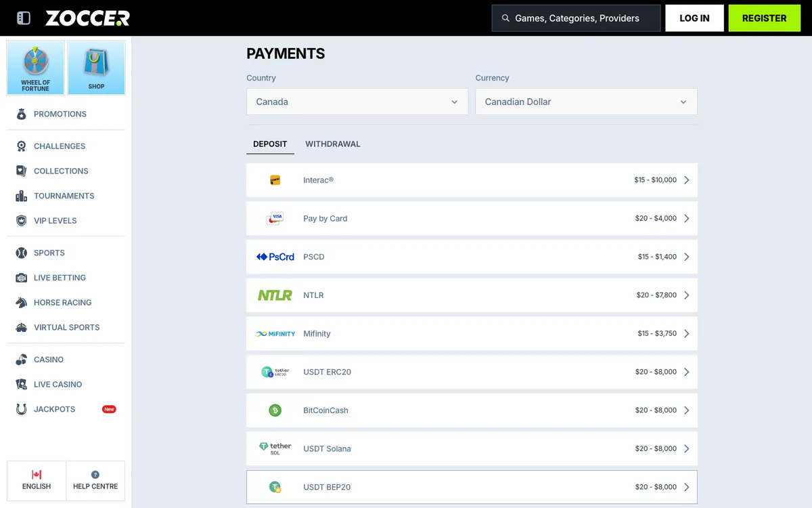The image size is (812, 508).
Task: Click the Horse Racing icon
Action: tap(22, 302)
